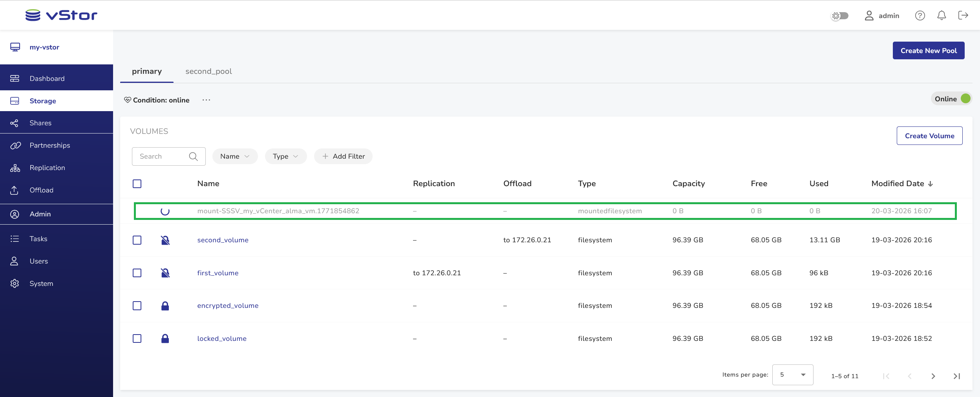980x397 pixels.
Task: Jump to last page of volumes
Action: [x=956, y=376]
